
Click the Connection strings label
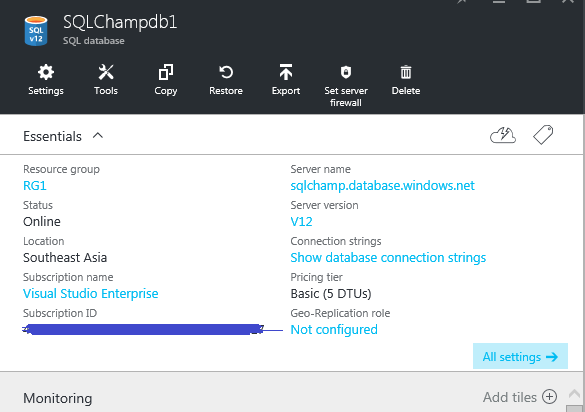tap(336, 241)
